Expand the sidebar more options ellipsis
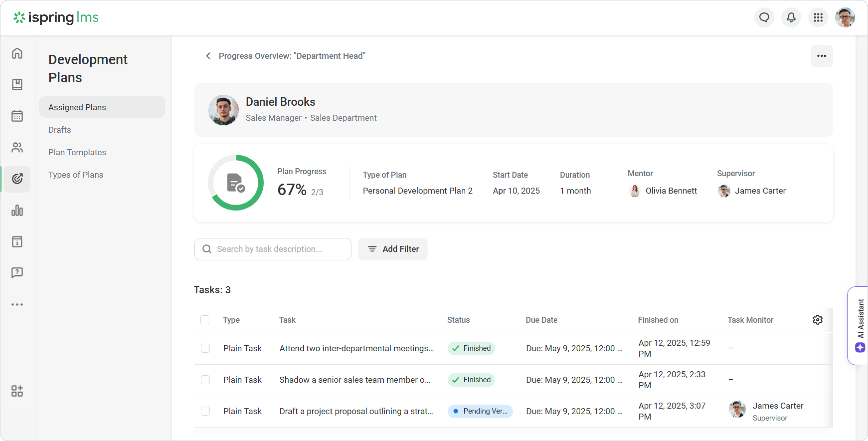 tap(17, 305)
